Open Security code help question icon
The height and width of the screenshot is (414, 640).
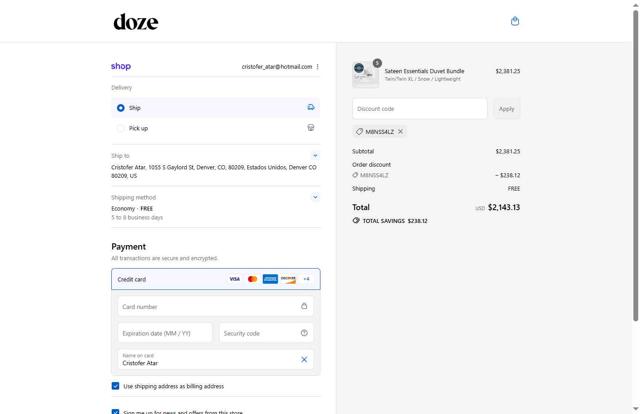click(304, 333)
